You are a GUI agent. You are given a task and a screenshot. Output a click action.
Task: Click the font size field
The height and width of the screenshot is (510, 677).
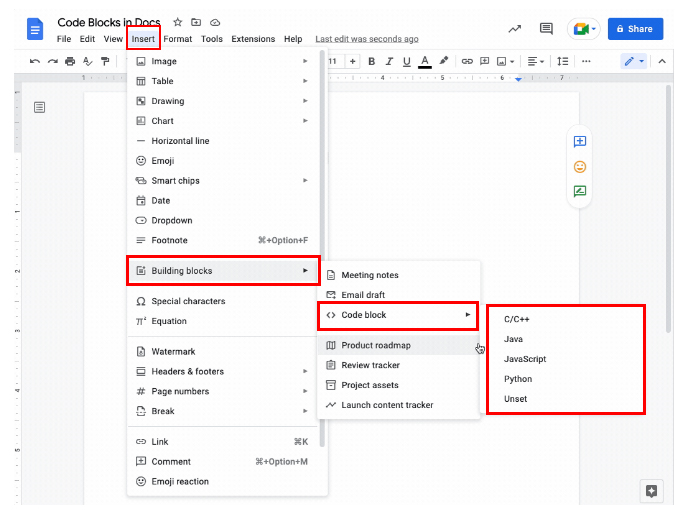(335, 61)
